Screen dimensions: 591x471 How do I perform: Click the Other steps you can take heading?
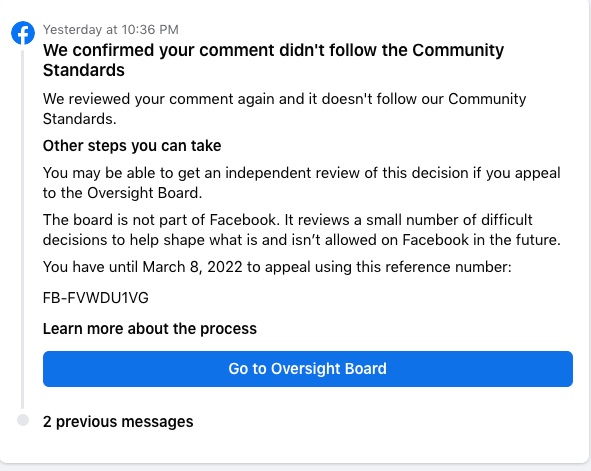(x=132, y=146)
